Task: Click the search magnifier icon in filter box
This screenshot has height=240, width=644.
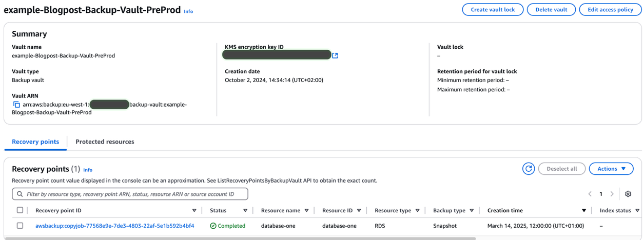Action: (x=20, y=194)
